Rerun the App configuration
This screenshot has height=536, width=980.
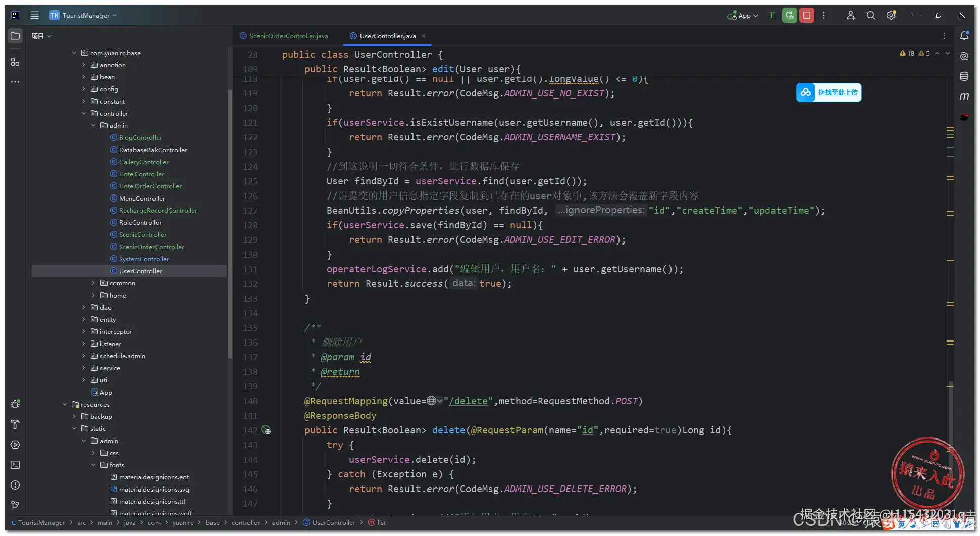[790, 15]
